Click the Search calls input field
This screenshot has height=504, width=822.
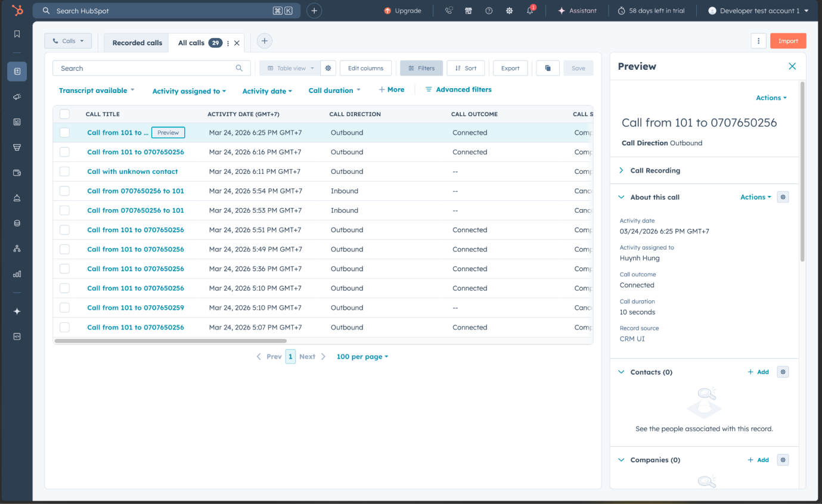pos(151,68)
